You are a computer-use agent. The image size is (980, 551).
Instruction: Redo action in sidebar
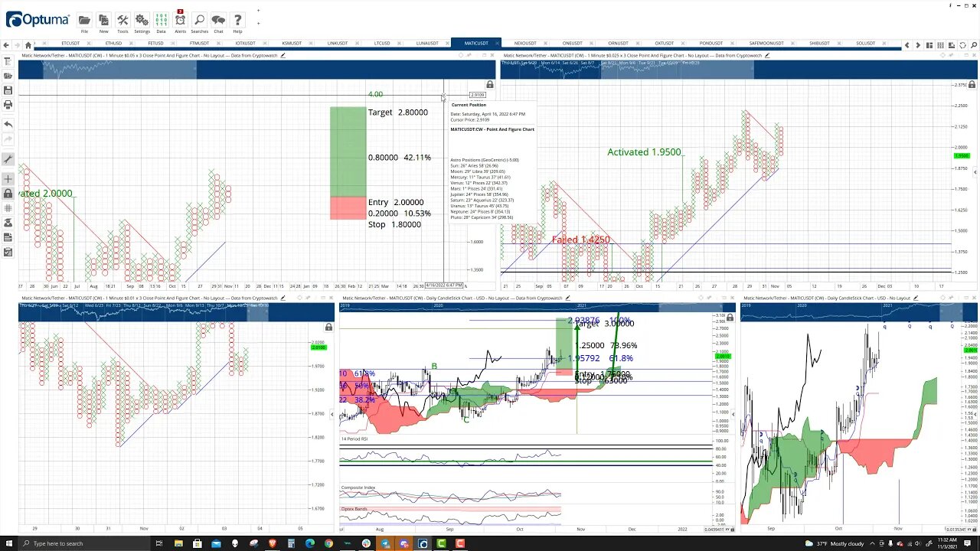(x=8, y=139)
